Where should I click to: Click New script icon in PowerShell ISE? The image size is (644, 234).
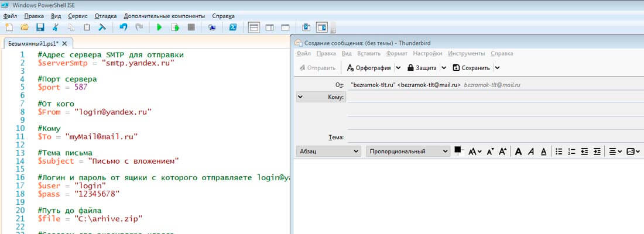click(9, 28)
